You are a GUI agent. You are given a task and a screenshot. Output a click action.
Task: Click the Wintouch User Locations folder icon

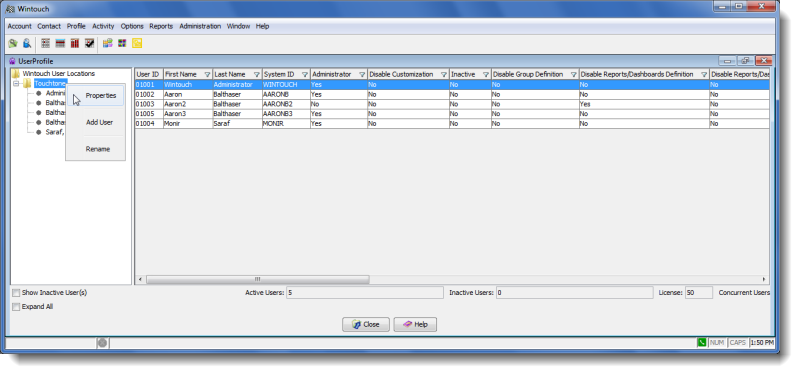pyautogui.click(x=16, y=73)
